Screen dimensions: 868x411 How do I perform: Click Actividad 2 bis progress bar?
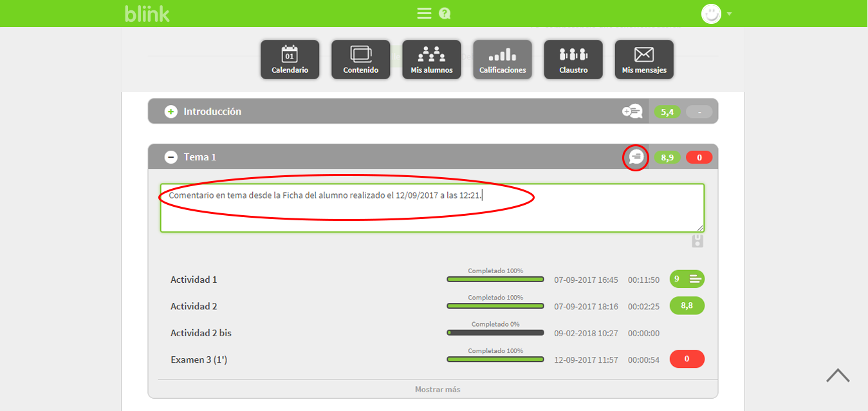495,332
